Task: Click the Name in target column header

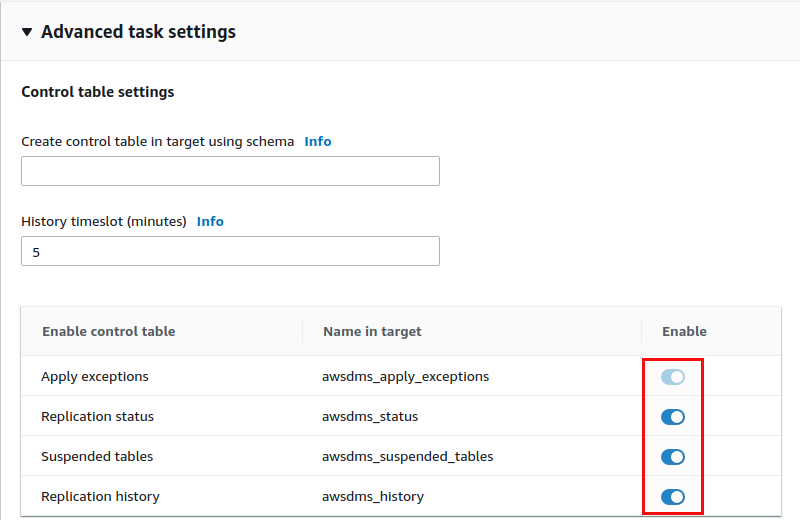Action: pyautogui.click(x=372, y=332)
